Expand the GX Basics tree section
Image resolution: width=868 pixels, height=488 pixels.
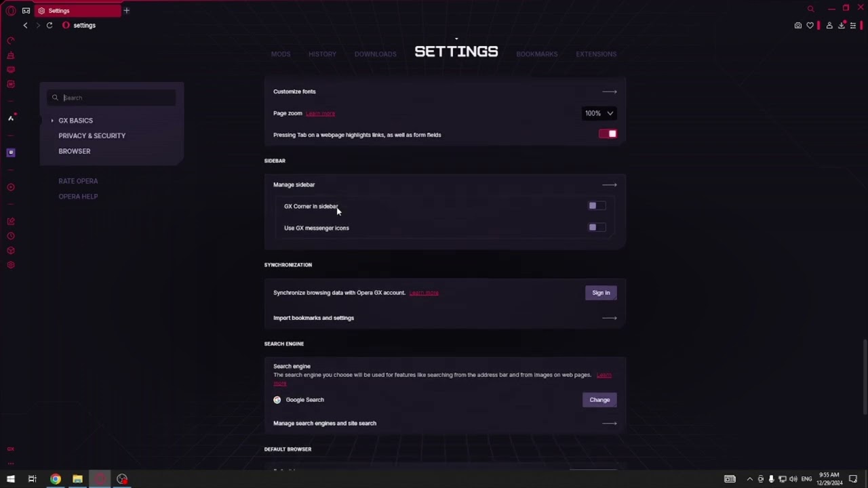point(52,121)
